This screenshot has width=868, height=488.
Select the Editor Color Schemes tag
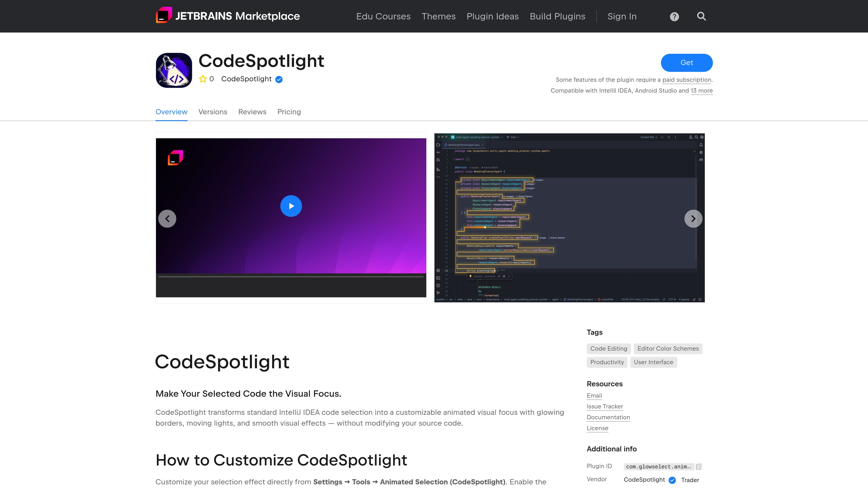point(668,349)
